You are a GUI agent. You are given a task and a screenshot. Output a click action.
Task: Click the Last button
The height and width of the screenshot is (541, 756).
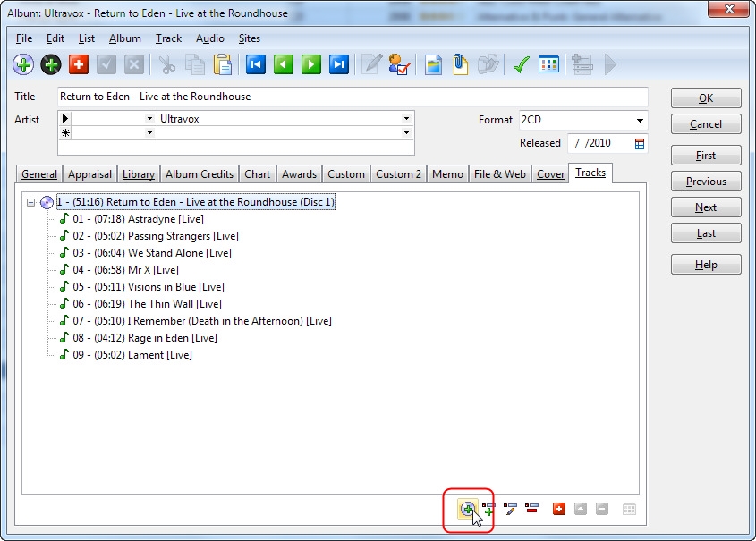706,233
